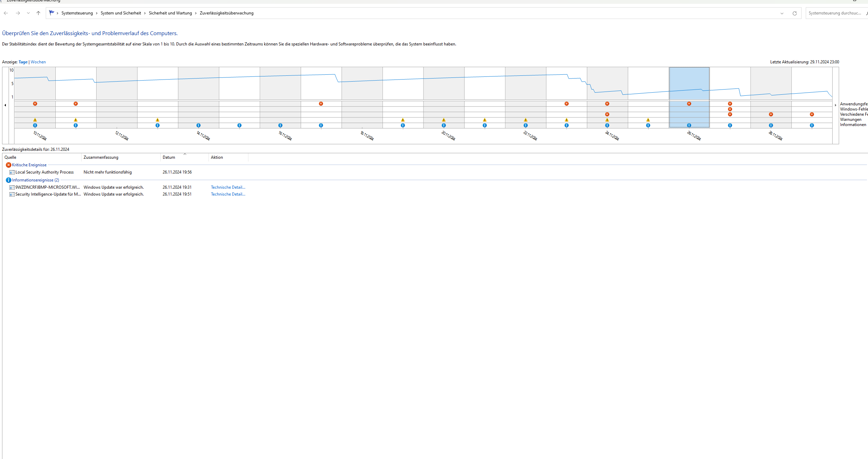
Task: Click the Systemsteuerung search field
Action: coord(834,13)
